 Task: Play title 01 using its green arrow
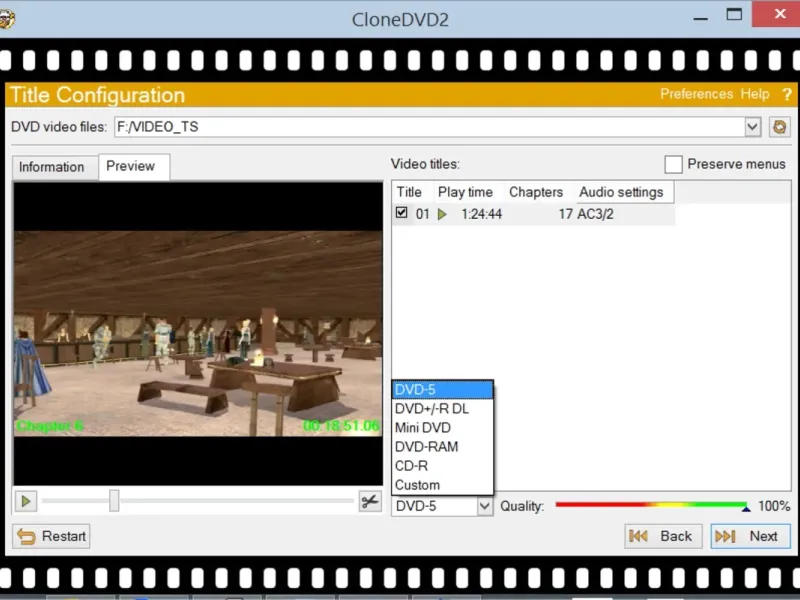tap(442, 214)
